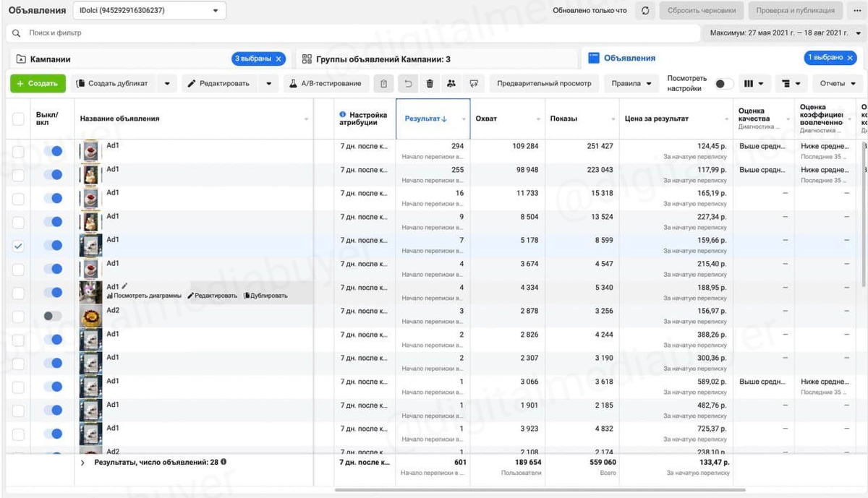Open the Правила dropdown
868x498 pixels.
coord(631,84)
